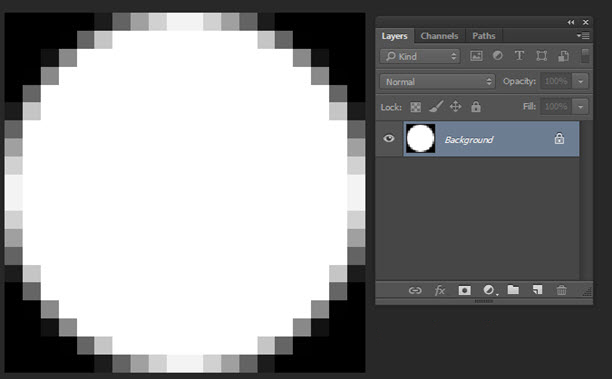This screenshot has width=612, height=379.
Task: Open the Layers panel options menu
Action: click(x=583, y=36)
